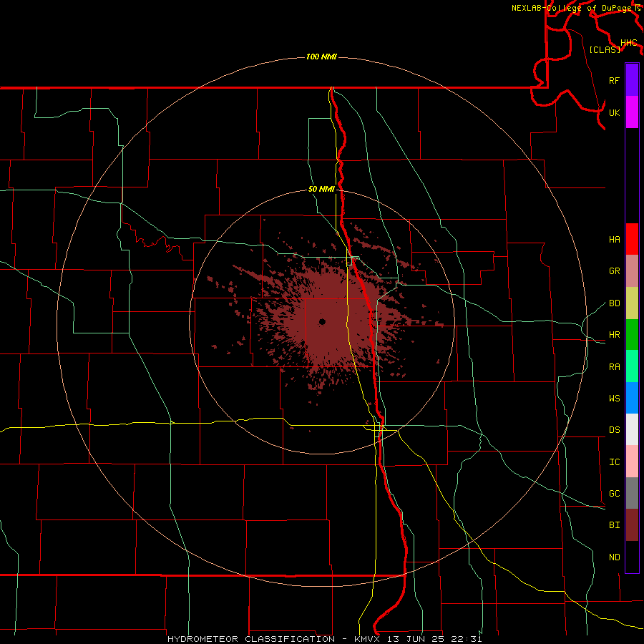The height and width of the screenshot is (644, 644).
Task: Click the "50 NMI" range ring label
Action: pyautogui.click(x=321, y=189)
